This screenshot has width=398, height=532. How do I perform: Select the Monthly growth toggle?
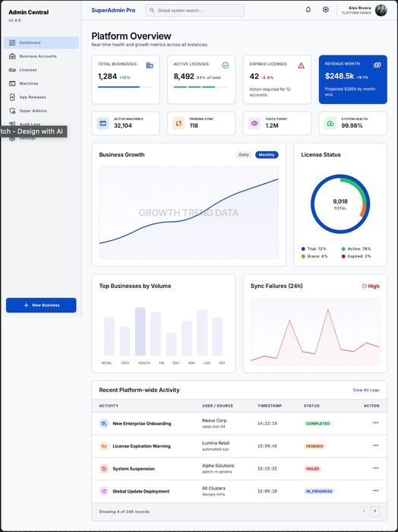coord(267,155)
